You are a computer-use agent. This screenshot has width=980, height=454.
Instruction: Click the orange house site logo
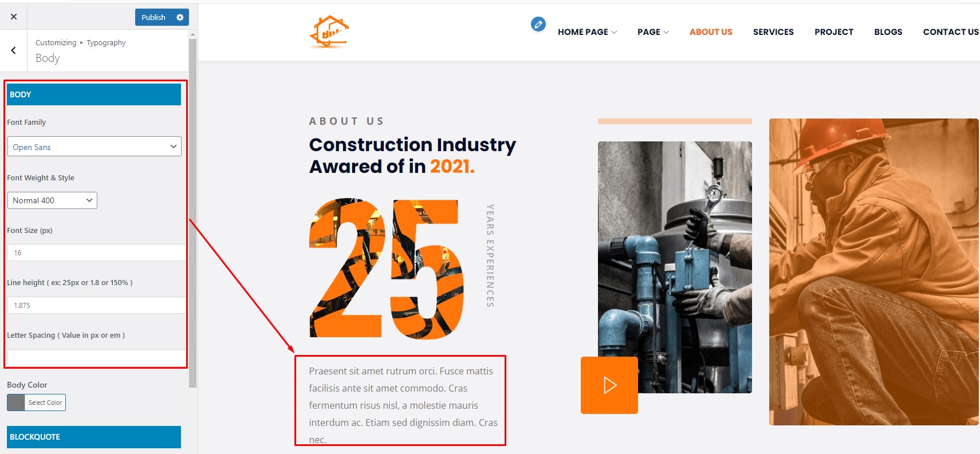point(329,31)
